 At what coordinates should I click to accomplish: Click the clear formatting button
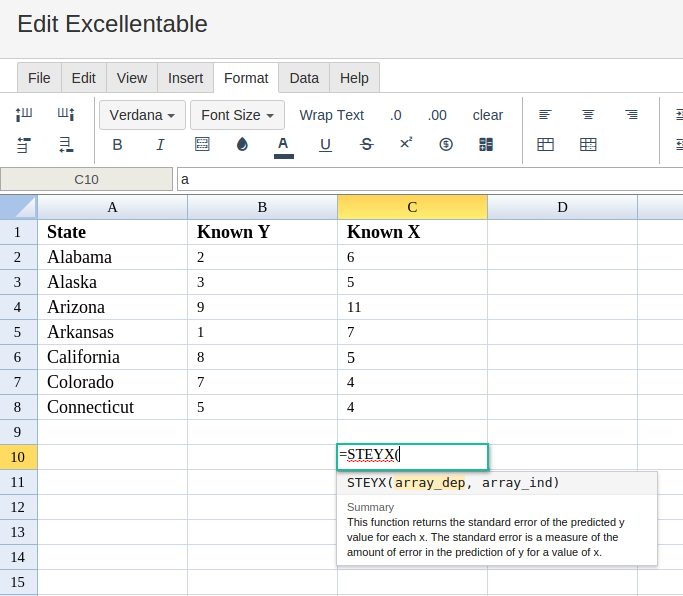488,115
